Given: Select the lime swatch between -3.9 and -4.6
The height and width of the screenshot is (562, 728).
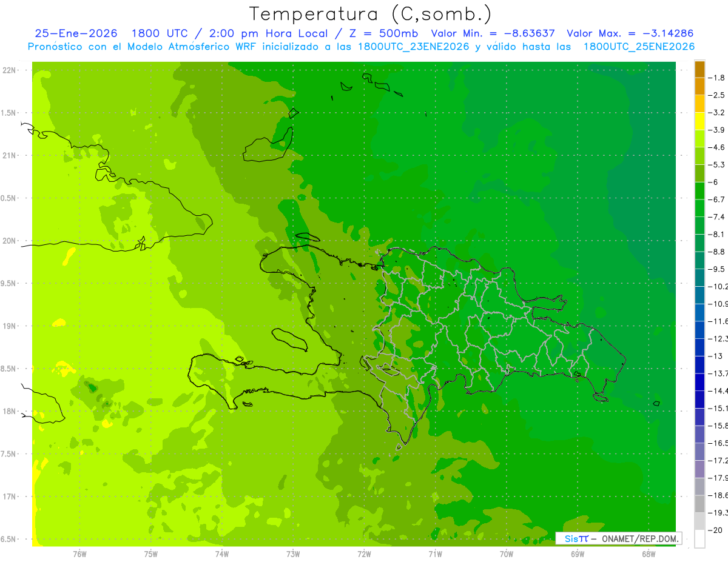Looking at the screenshot, I should [699, 139].
